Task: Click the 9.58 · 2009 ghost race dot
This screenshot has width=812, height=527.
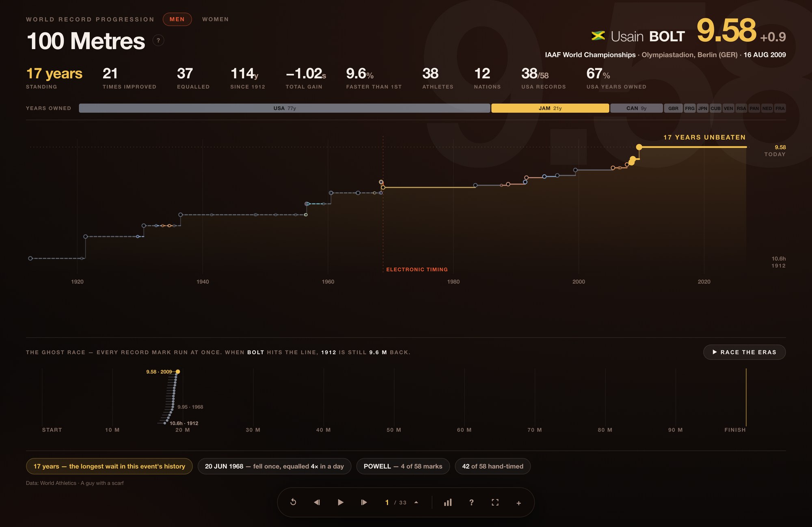Action: click(178, 372)
